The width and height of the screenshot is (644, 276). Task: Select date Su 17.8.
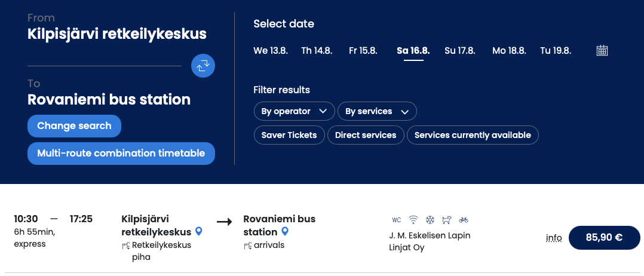click(460, 51)
